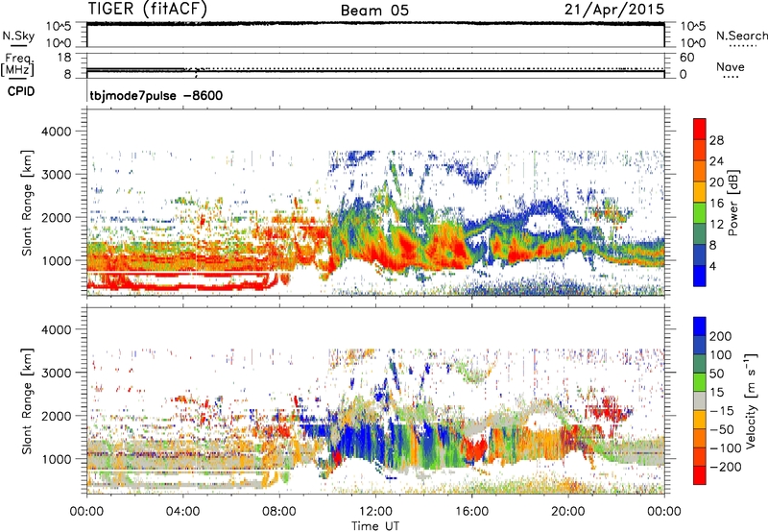768x532 pixels.
Task: Click the 12:00 time axis label
Action: pyautogui.click(x=375, y=512)
